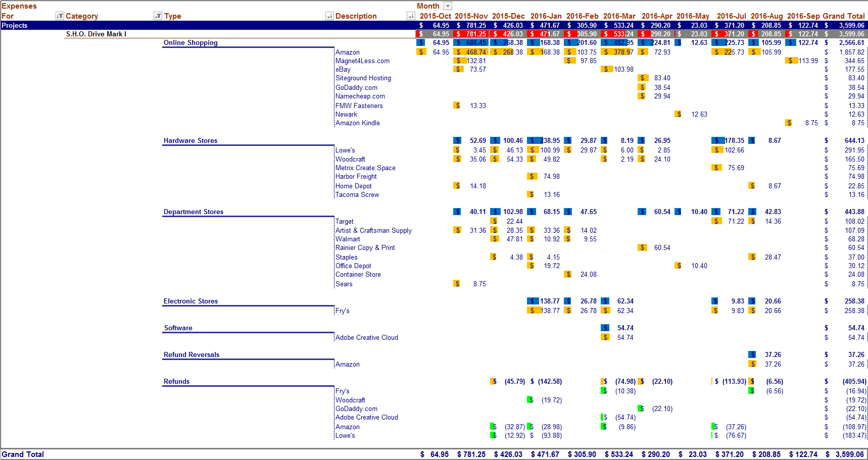Select the Amazon Kindle description
The image size is (868, 460).
(358, 123)
